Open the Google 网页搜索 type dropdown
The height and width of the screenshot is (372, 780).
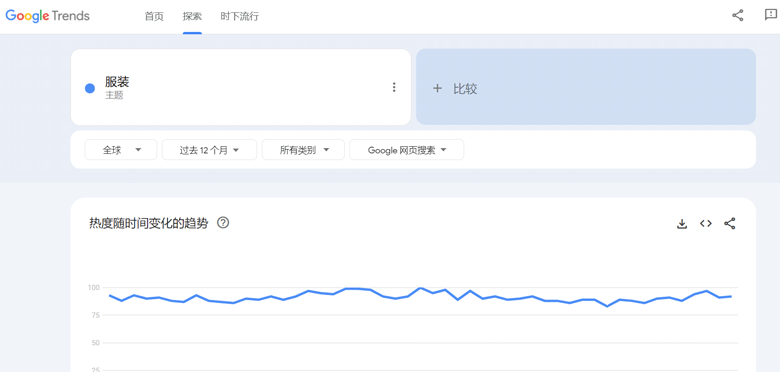[x=407, y=150]
